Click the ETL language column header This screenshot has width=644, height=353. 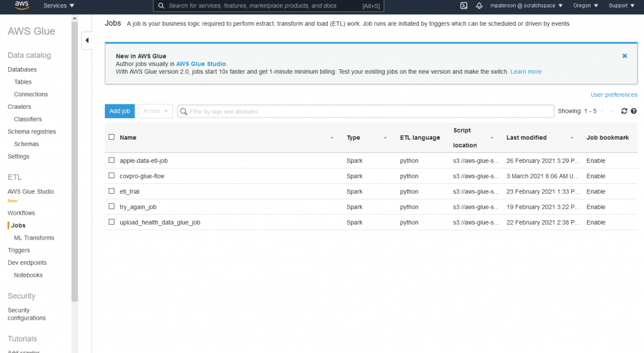click(x=419, y=138)
